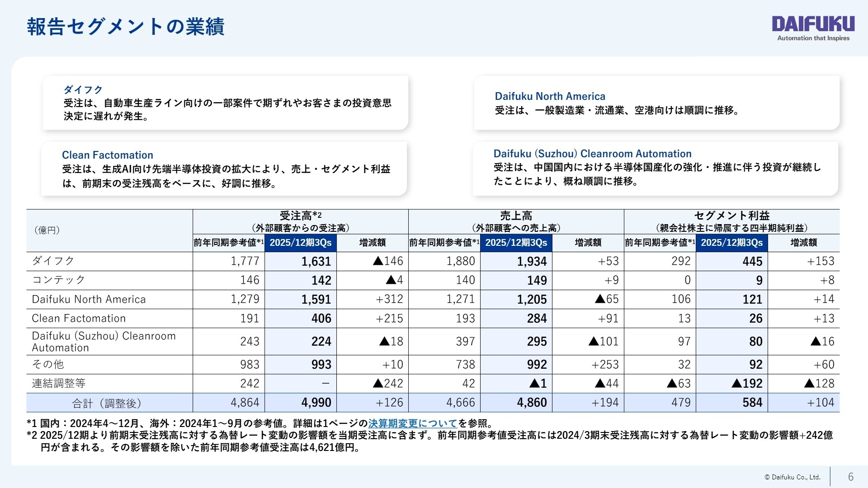Click the © Daifuku Co., Ltd. copyright text

792,477
